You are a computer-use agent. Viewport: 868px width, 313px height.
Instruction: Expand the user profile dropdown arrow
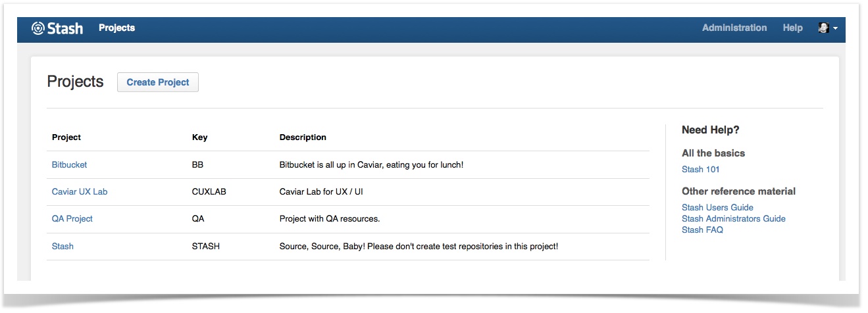pyautogui.click(x=835, y=29)
